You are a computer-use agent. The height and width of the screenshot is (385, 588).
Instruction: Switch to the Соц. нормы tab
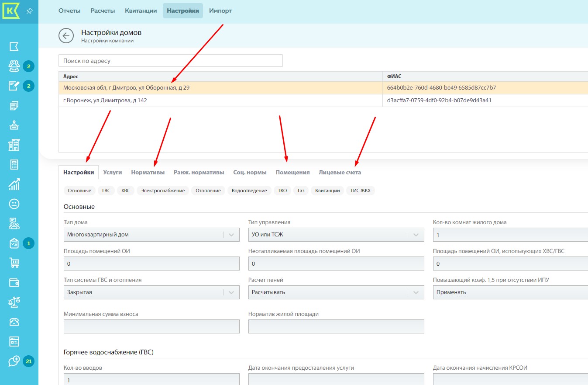250,172
